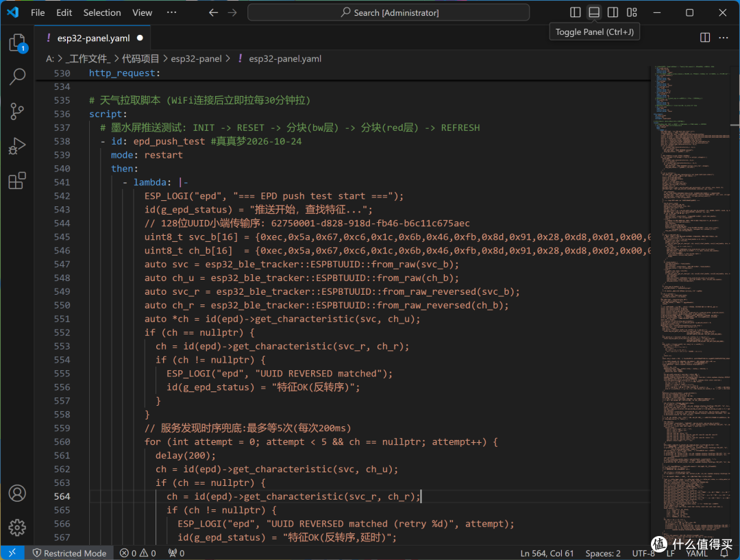Go back with the left arrow
The width and height of the screenshot is (740, 560).
(213, 13)
